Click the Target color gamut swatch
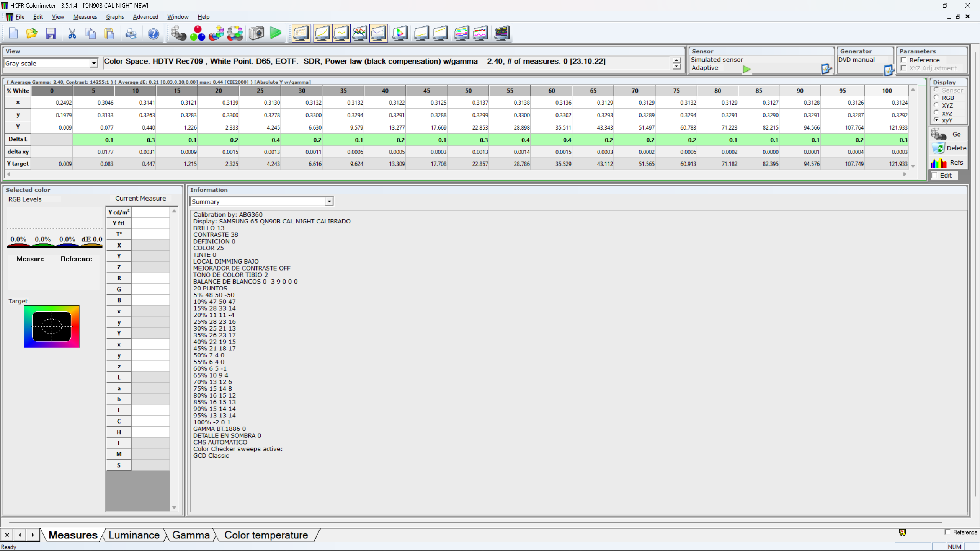The image size is (980, 551). (52, 326)
